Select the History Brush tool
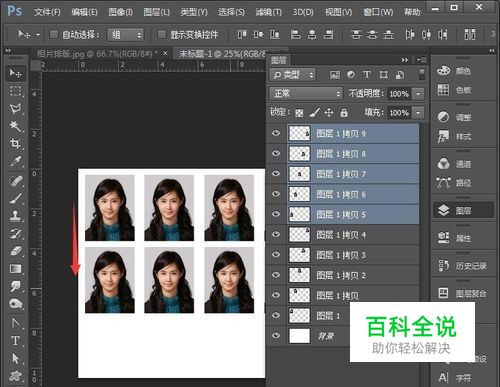Image resolution: width=500 pixels, height=387 pixels. tap(15, 234)
